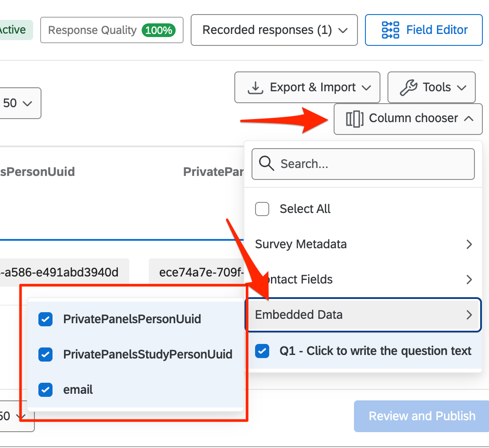Screen dimensions: 489x448
Task: Toggle the email column checkbox
Action: [45, 390]
